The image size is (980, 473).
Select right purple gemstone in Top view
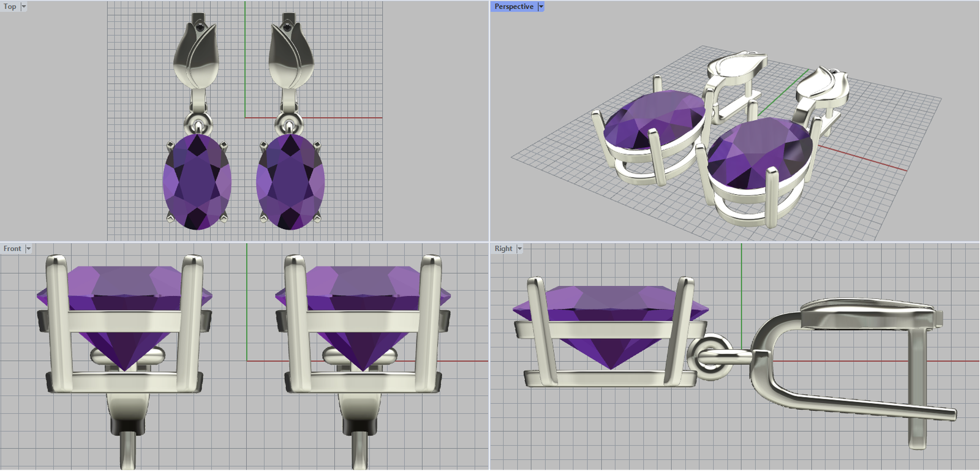click(290, 183)
